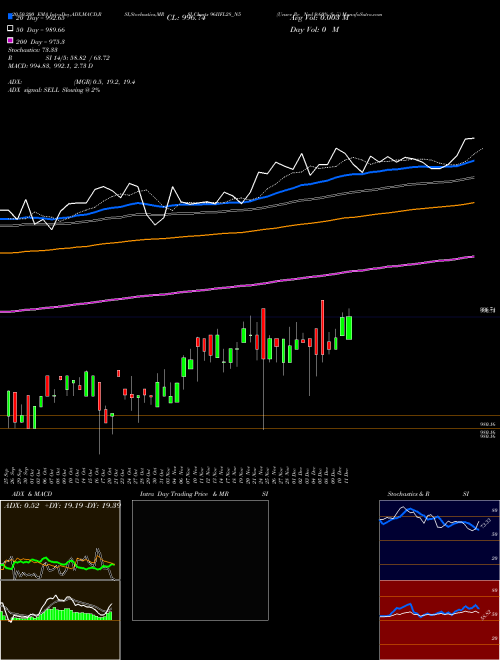Image resolution: width=500 pixels, height=660 pixels.
Task: Click the date labels on the x-axis
Action: (176, 475)
